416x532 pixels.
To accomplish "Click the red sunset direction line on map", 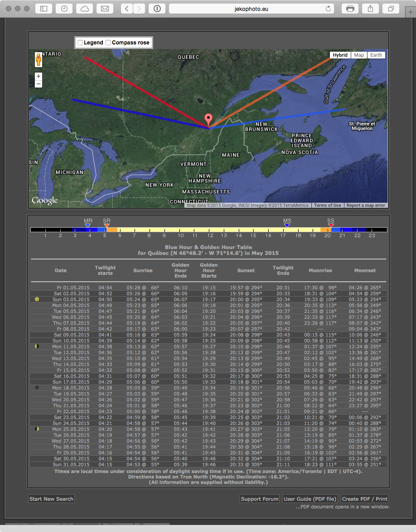I will (x=146, y=92).
